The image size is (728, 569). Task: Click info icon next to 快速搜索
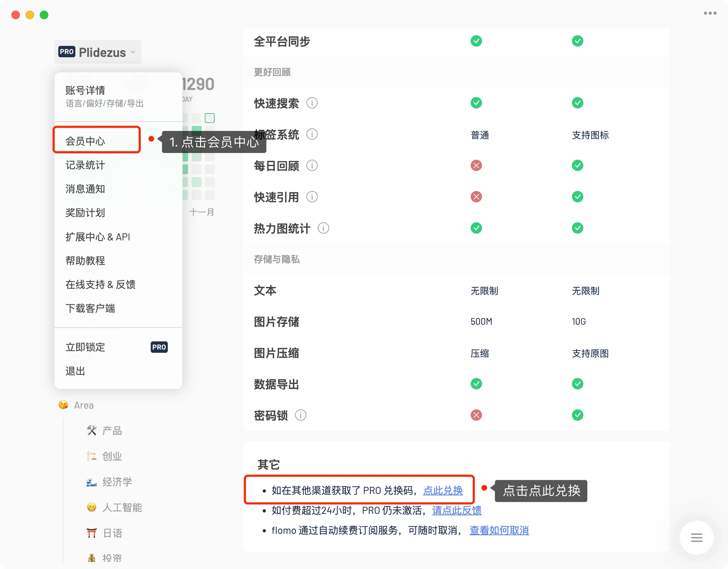pyautogui.click(x=312, y=103)
